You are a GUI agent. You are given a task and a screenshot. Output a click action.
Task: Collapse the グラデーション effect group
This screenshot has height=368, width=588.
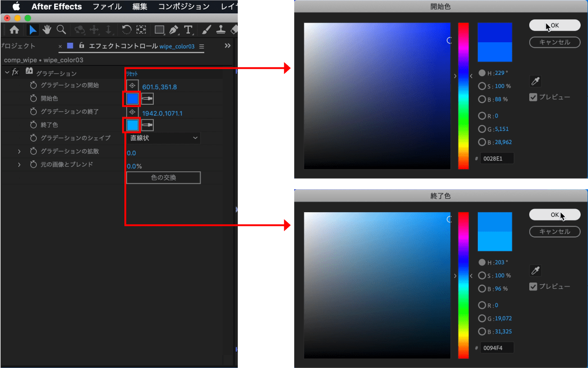(x=7, y=72)
